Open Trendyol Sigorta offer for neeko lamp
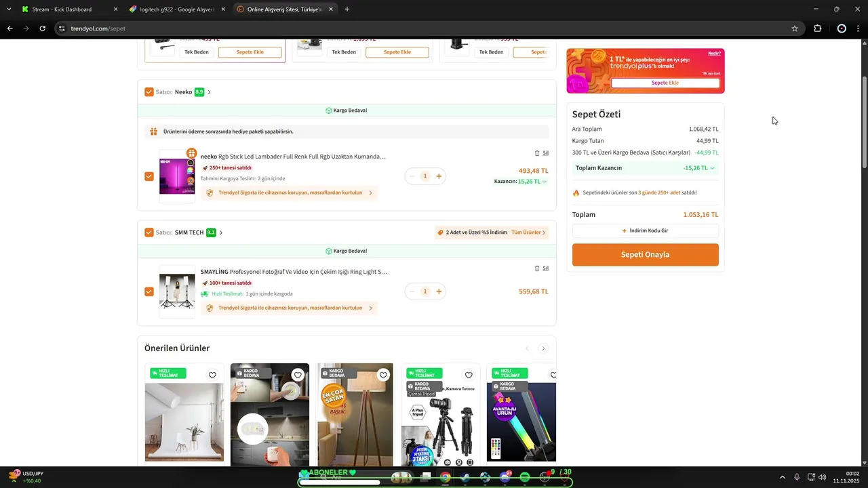This screenshot has width=868, height=488. click(x=289, y=192)
